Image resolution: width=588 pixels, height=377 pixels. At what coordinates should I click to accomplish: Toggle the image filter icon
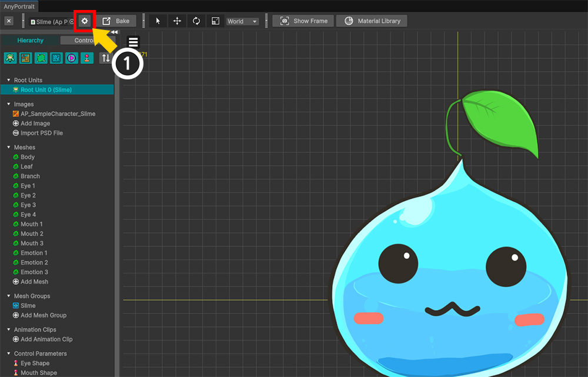25,58
